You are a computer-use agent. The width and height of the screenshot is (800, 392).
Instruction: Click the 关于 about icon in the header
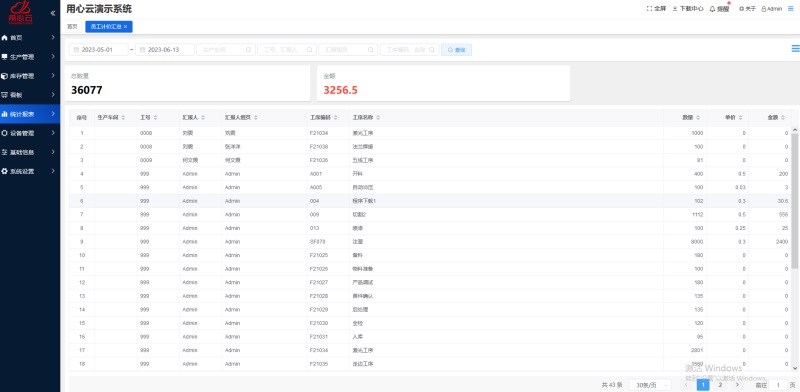tap(741, 9)
